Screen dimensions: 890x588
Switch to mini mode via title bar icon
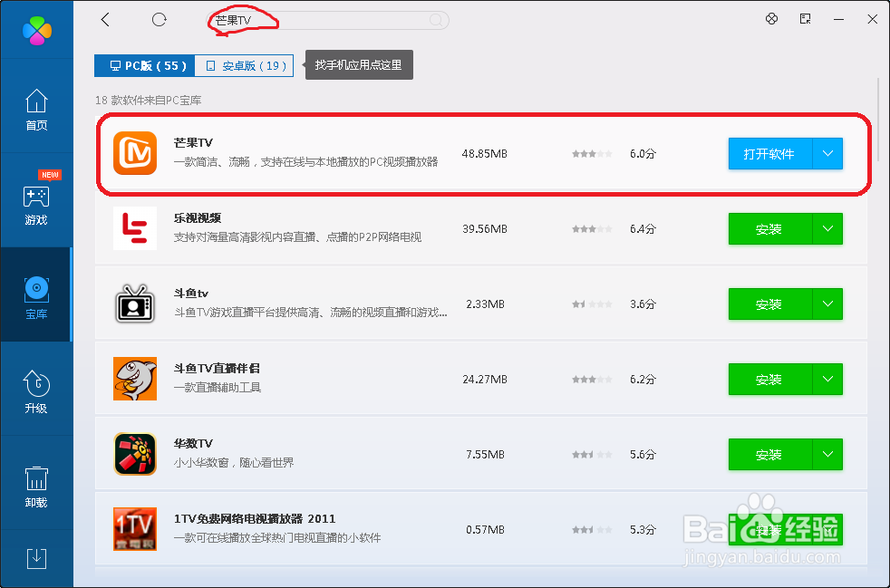(806, 19)
